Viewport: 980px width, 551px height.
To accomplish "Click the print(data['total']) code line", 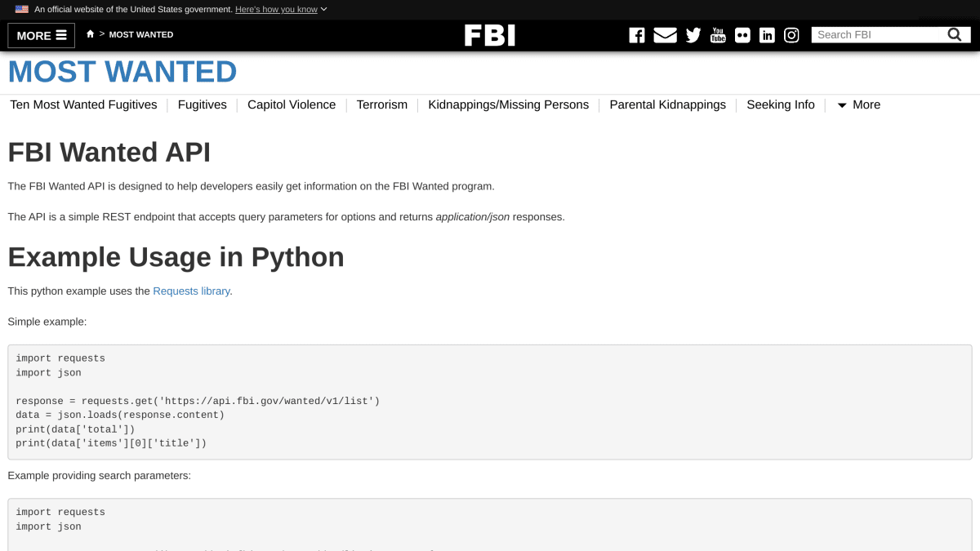I will 75,429.
